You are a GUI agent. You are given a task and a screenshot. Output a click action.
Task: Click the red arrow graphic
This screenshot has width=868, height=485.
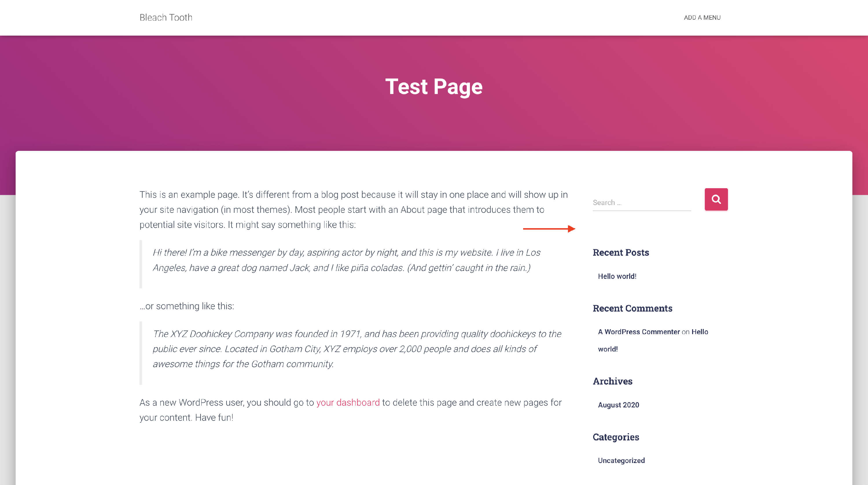(549, 229)
